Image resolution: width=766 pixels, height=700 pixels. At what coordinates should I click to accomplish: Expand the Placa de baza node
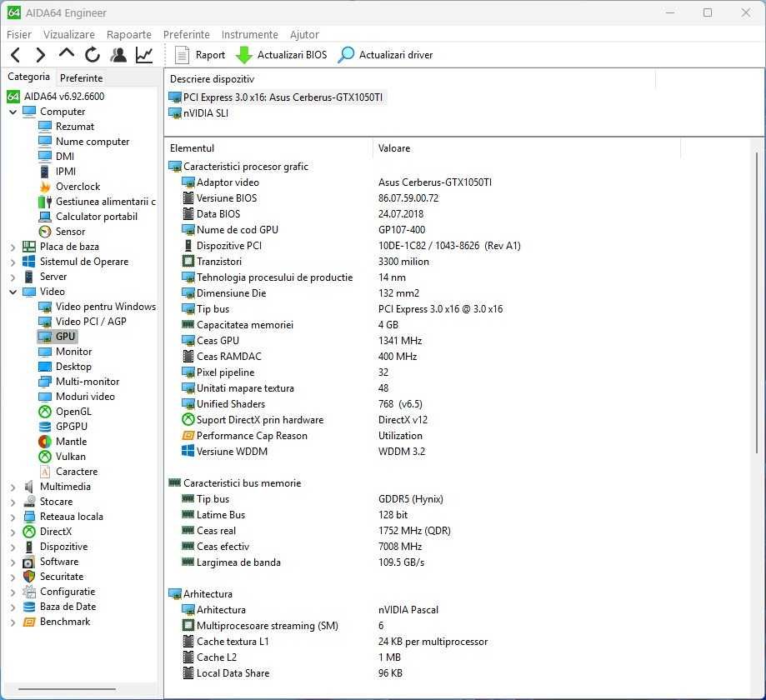(13, 247)
